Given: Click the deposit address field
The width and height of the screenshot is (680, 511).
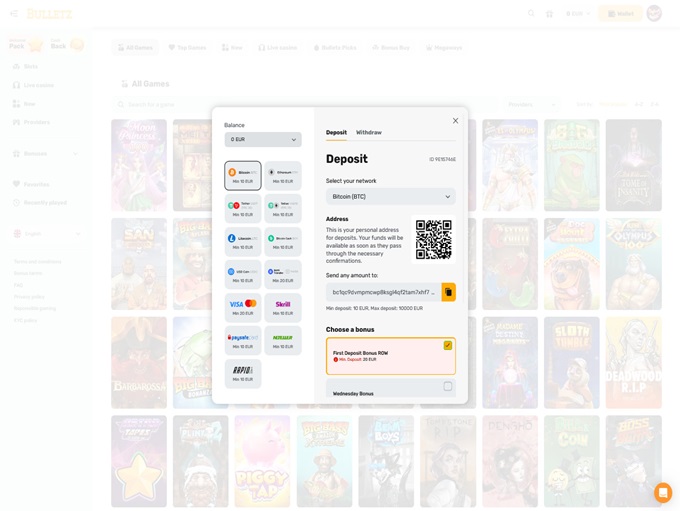Looking at the screenshot, I should (x=384, y=292).
